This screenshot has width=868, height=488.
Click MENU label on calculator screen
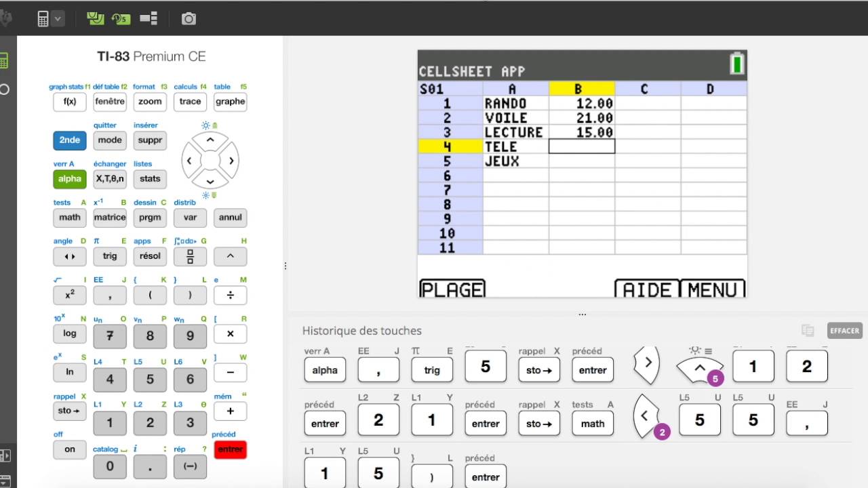[x=713, y=289]
